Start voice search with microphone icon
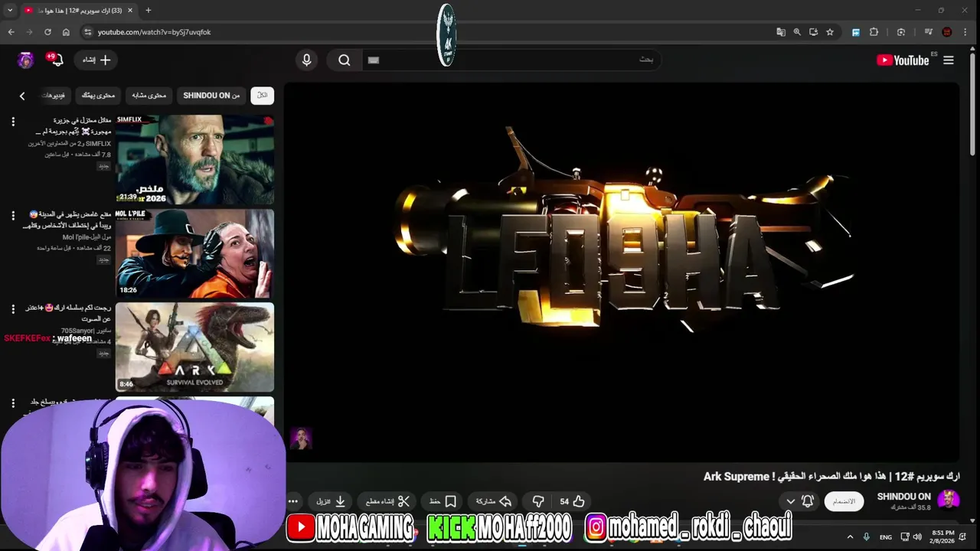 point(307,60)
